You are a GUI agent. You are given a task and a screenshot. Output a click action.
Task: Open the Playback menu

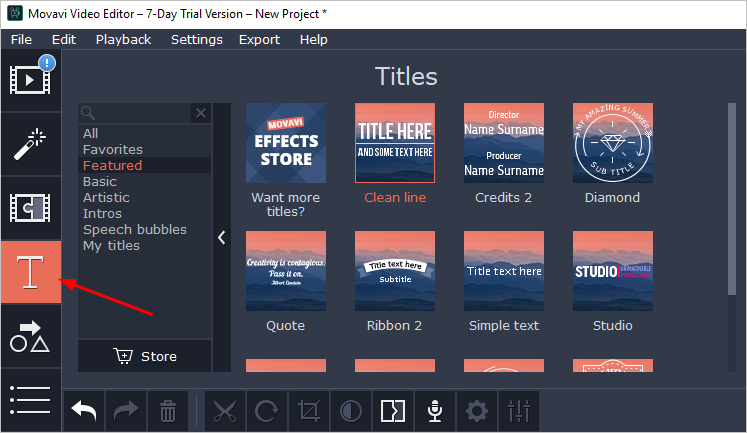tap(123, 40)
